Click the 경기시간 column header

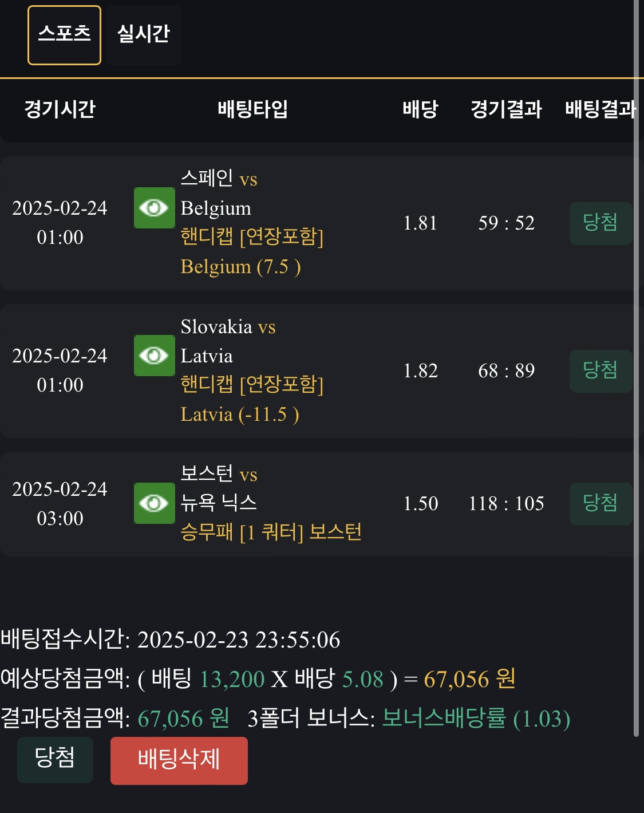(x=60, y=109)
